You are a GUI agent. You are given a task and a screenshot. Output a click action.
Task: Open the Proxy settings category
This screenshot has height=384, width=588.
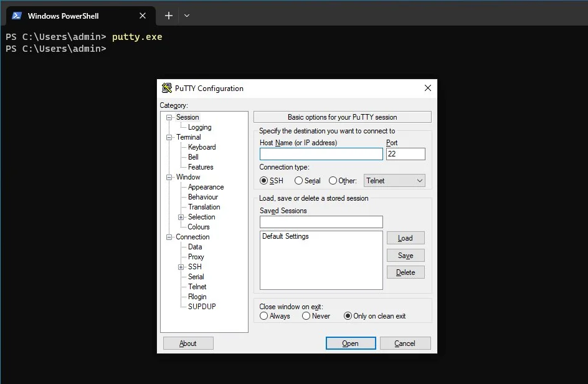click(196, 256)
